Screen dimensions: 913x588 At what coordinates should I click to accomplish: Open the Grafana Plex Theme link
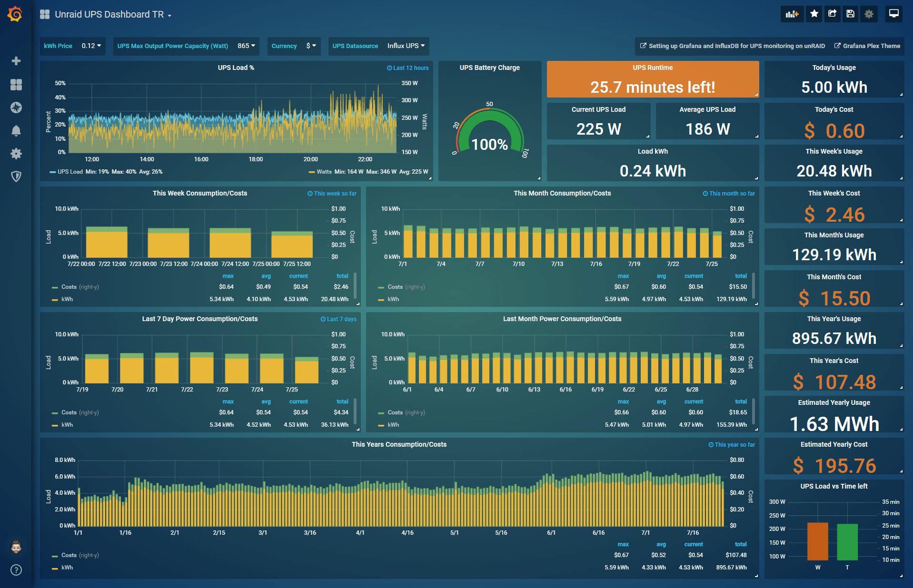pyautogui.click(x=867, y=46)
